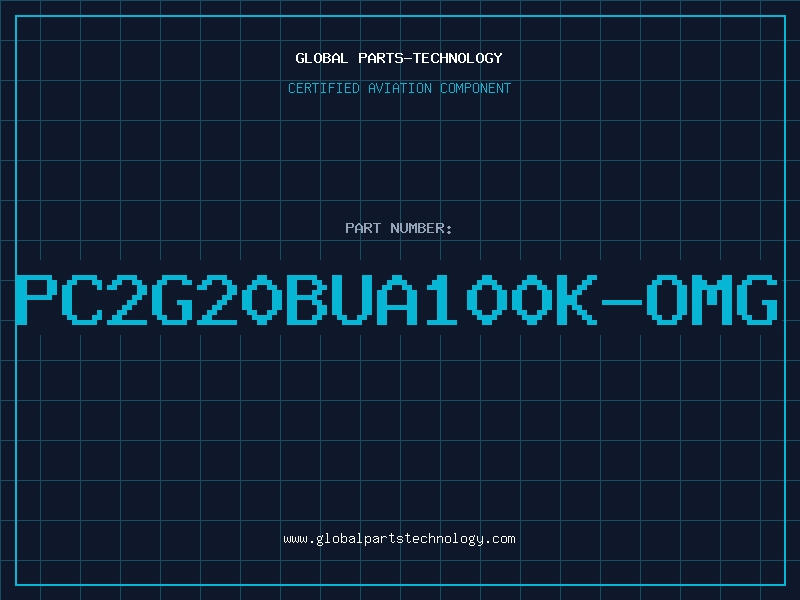Click the CERTIFIED AVIATION COMPONENT subtitle

pos(399,88)
